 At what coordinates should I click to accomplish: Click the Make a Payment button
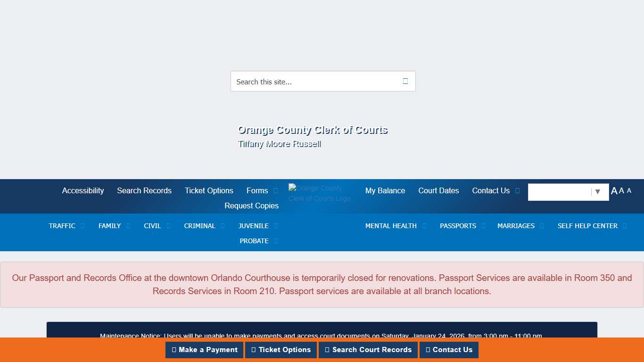point(204,350)
